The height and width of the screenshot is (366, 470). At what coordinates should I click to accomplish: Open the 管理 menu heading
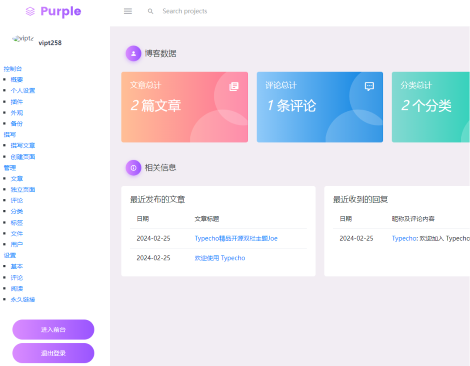tap(10, 168)
